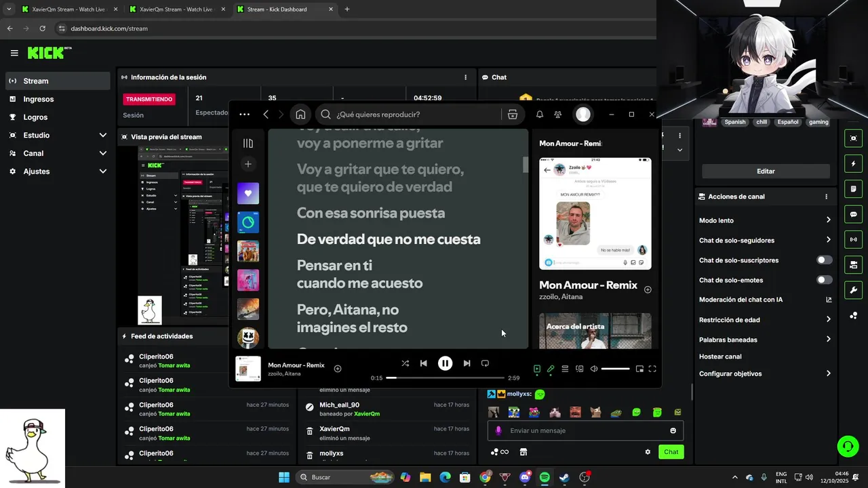The height and width of the screenshot is (488, 868).
Task: Open the Spotify queue icon
Action: pos(565,369)
